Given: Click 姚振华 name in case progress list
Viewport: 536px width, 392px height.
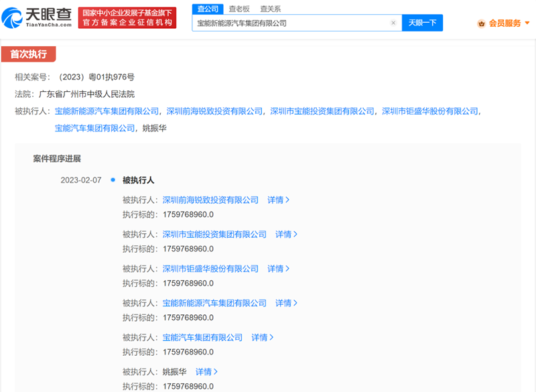Looking at the screenshot, I should [x=174, y=372].
